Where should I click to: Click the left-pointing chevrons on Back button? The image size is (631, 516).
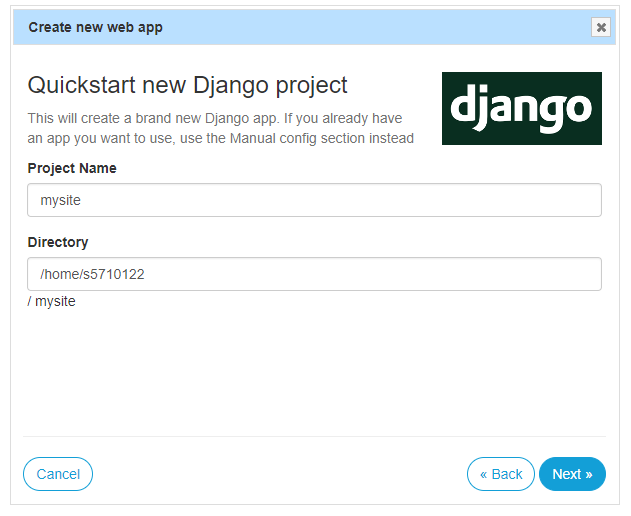pyautogui.click(x=483, y=475)
